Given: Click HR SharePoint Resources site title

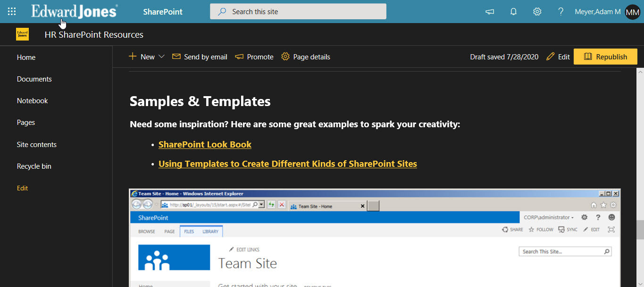Looking at the screenshot, I should (94, 34).
